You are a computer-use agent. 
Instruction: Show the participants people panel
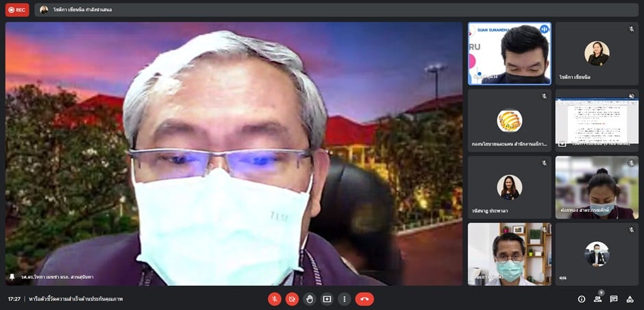tap(597, 299)
